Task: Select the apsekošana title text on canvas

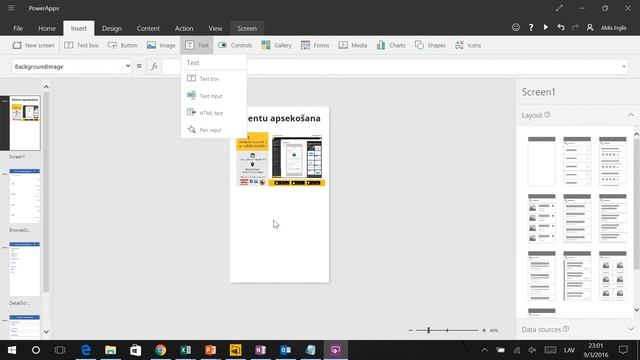Action: click(284, 118)
